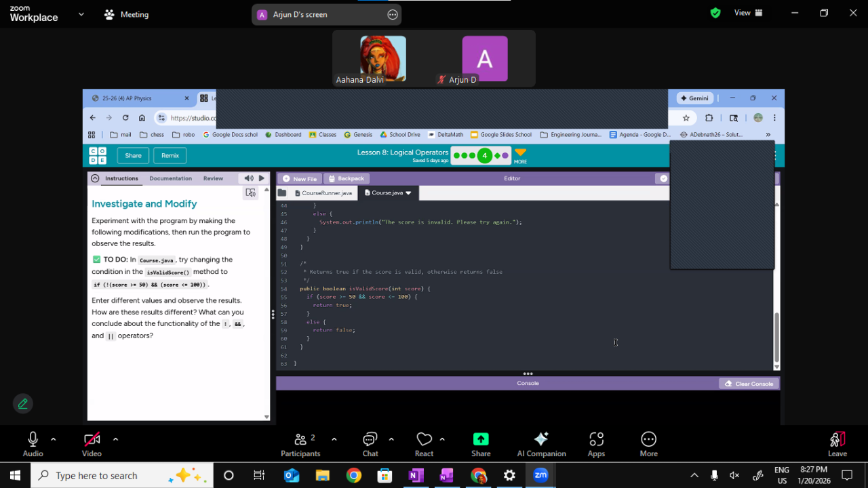Click the Leave meeting icon
This screenshot has width=868, height=488.
point(837,440)
